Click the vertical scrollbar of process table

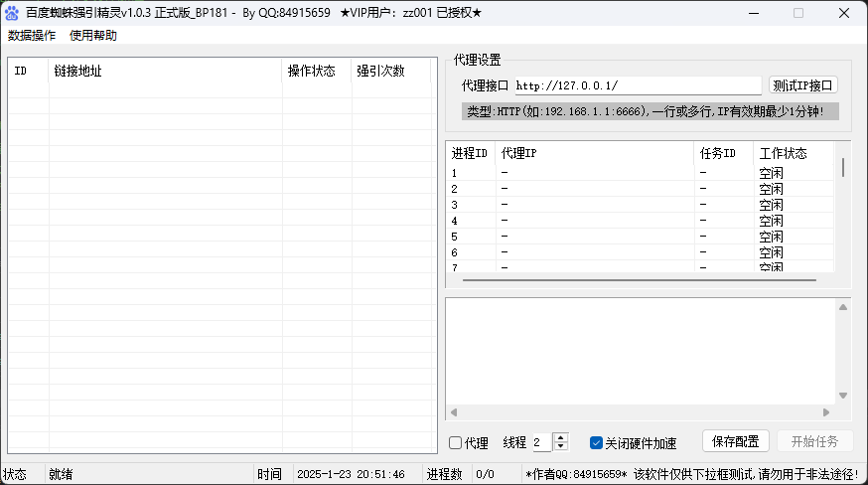pyautogui.click(x=843, y=167)
